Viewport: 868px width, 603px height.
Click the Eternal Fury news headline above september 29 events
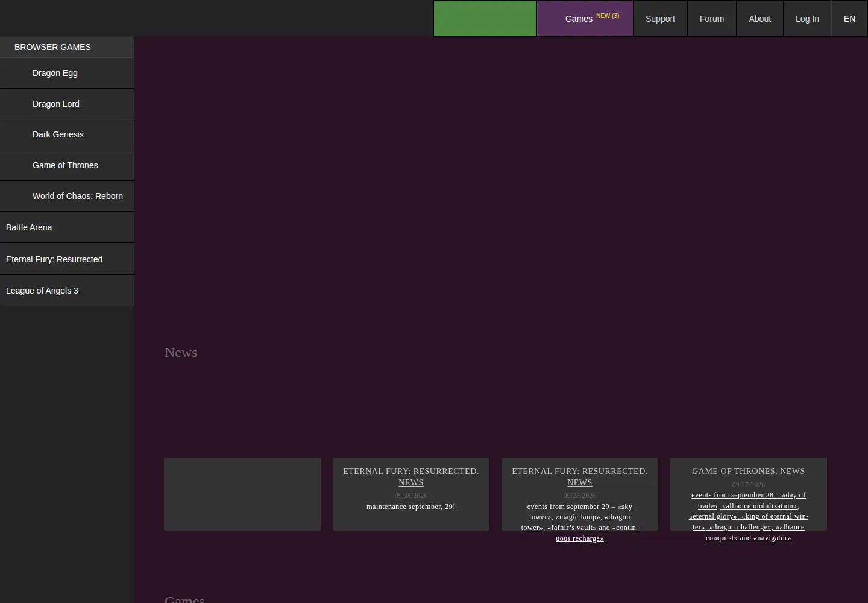(580, 476)
